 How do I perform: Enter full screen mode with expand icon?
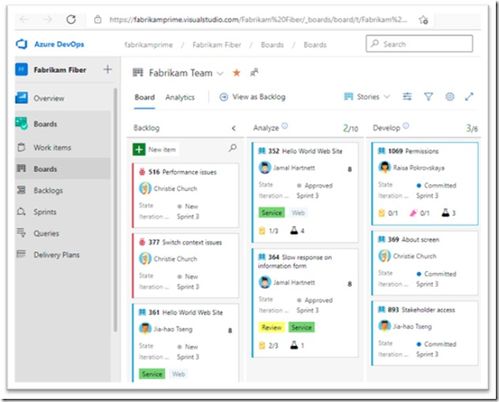tap(469, 97)
